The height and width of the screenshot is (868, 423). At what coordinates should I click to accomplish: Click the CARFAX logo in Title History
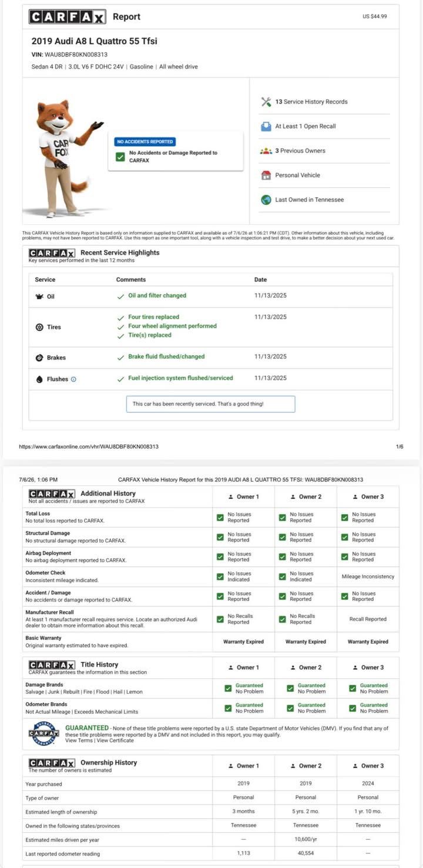point(52,664)
